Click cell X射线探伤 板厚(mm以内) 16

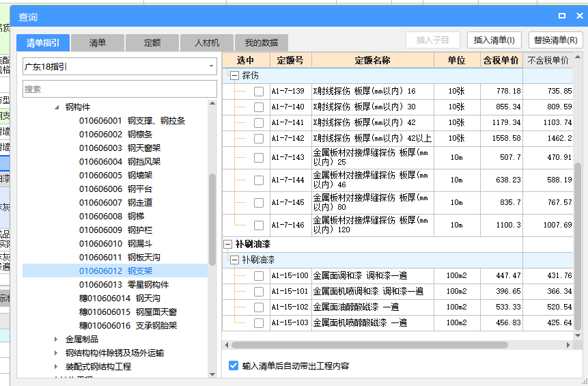click(x=373, y=91)
